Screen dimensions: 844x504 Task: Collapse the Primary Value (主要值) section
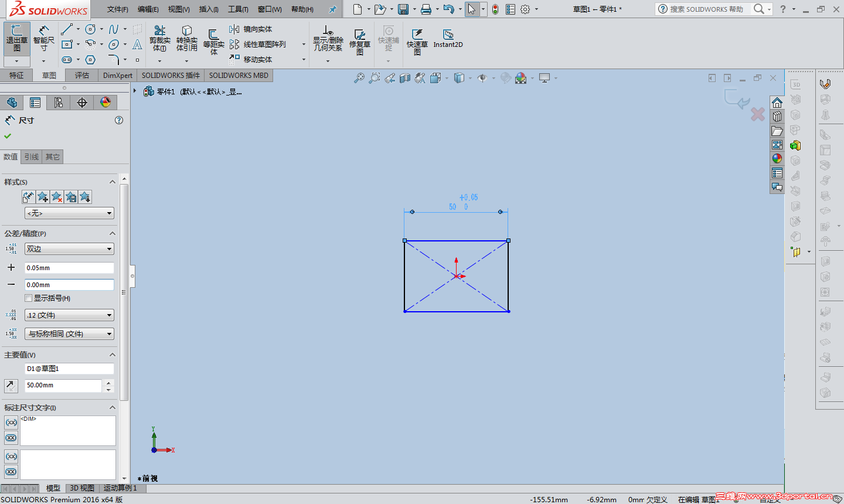[x=113, y=355]
